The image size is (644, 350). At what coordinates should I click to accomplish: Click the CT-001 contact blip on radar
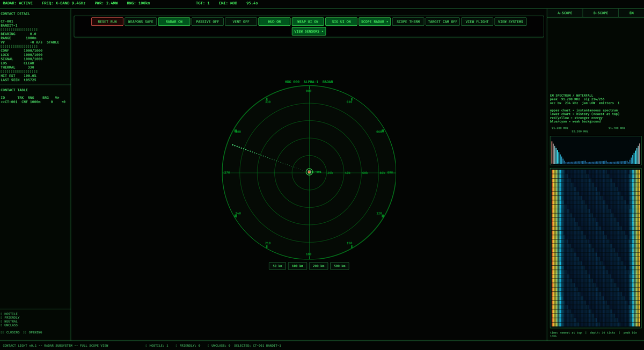tap(309, 172)
